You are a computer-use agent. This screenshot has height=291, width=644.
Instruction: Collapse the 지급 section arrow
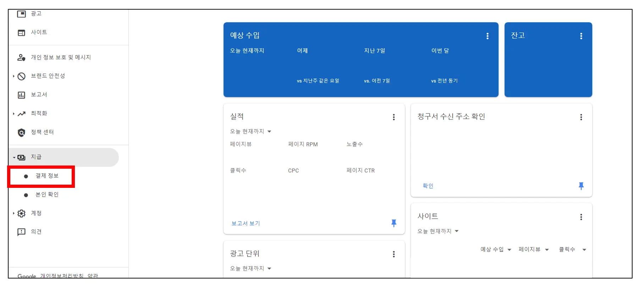tap(14, 157)
